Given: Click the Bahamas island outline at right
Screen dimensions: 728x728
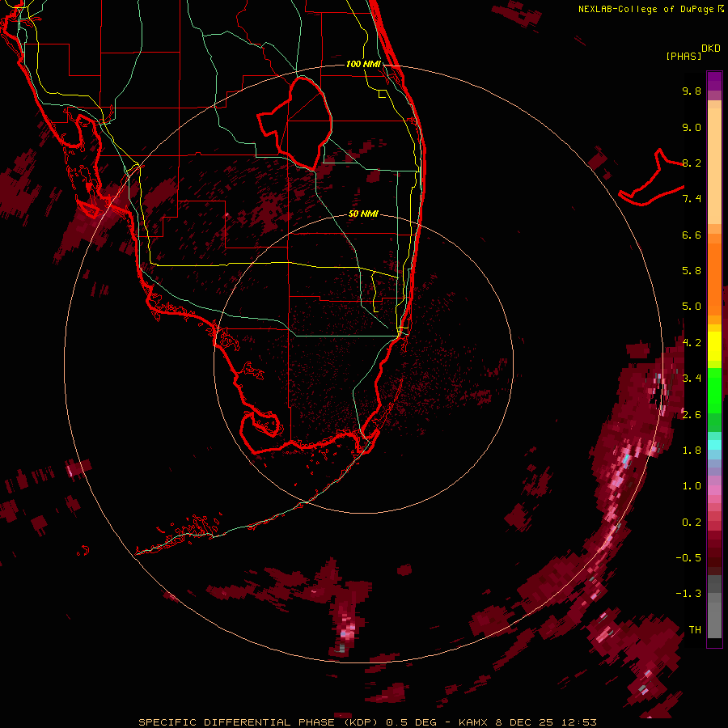Looking at the screenshot, I should 651,177.
